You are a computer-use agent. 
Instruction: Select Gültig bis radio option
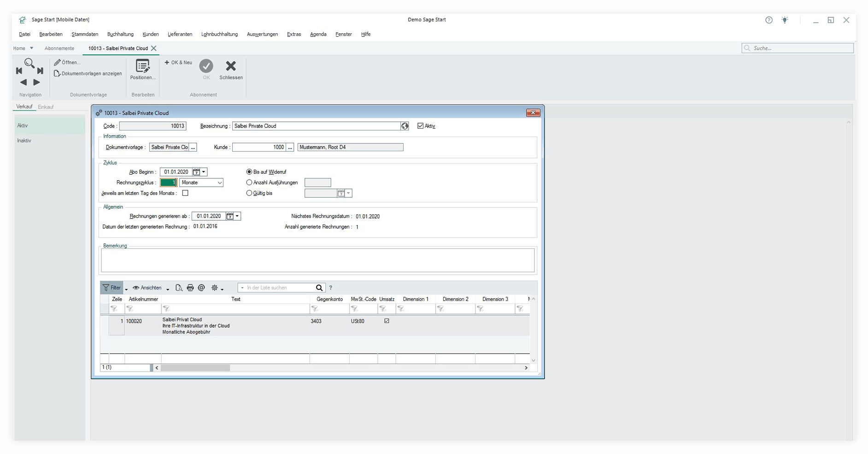coord(249,193)
